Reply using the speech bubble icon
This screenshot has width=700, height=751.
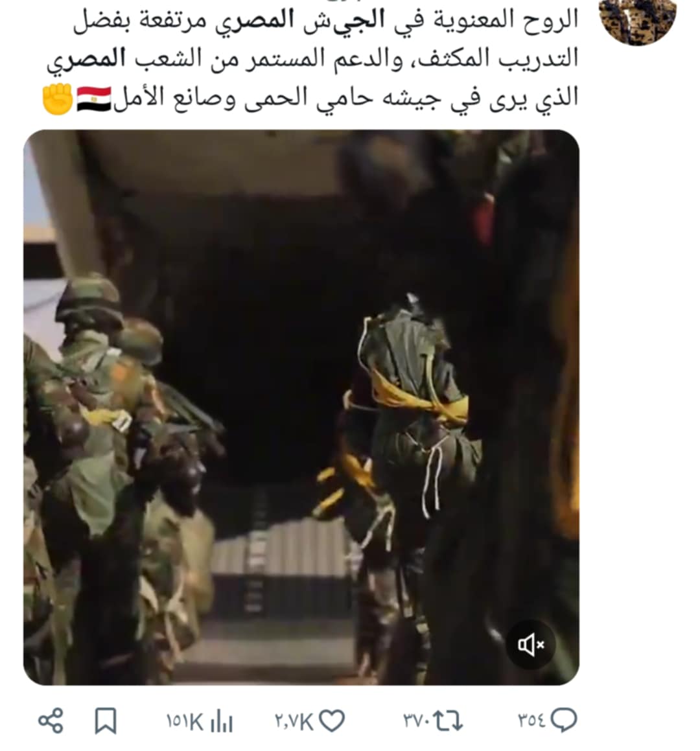tap(564, 720)
